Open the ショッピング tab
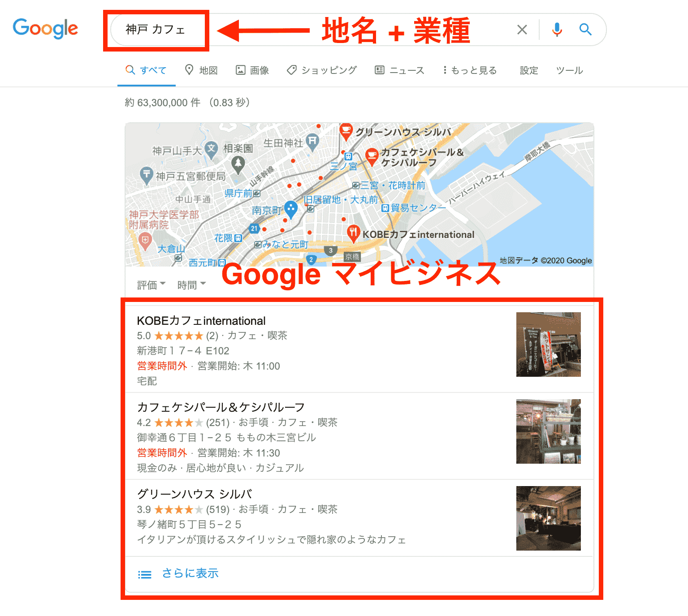The height and width of the screenshot is (616, 688). point(322,70)
